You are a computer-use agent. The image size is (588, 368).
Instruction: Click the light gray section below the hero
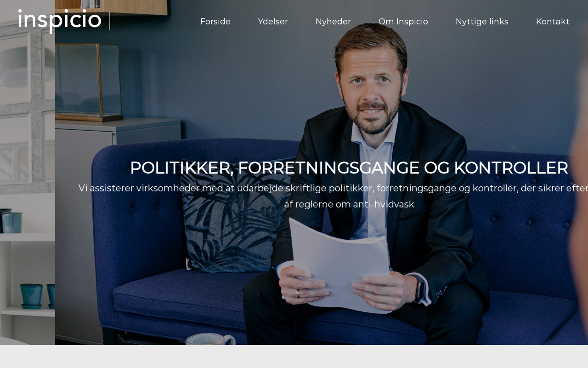[x=294, y=356]
